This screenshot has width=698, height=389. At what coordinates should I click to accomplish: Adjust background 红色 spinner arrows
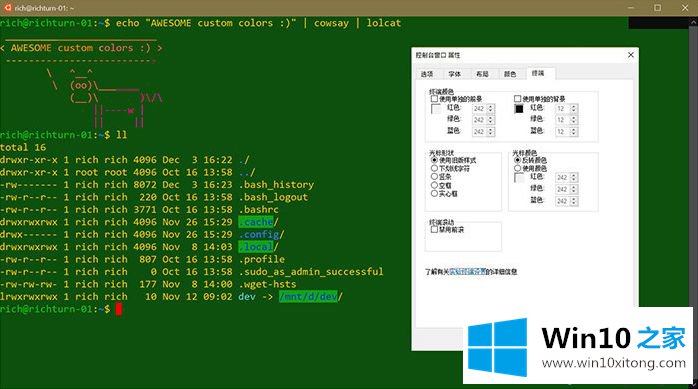[x=574, y=109]
